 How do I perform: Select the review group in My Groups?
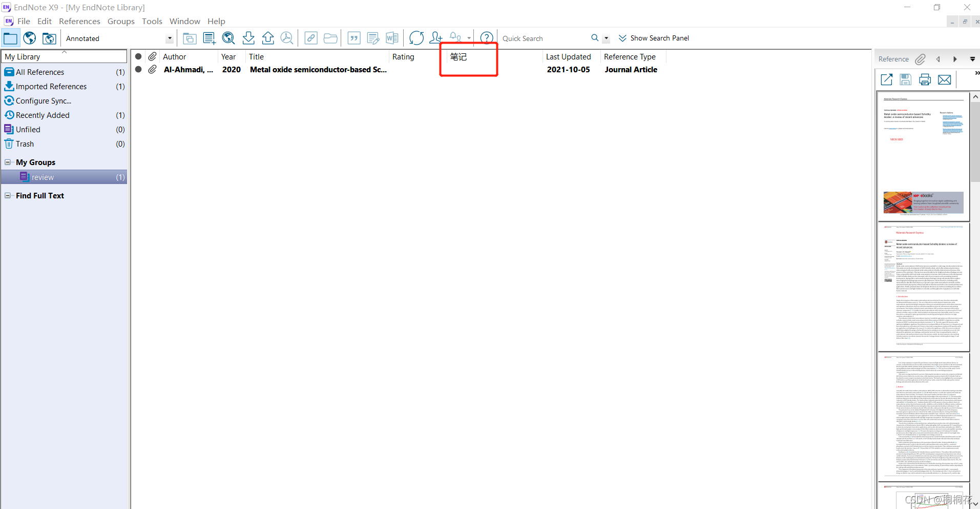(43, 177)
